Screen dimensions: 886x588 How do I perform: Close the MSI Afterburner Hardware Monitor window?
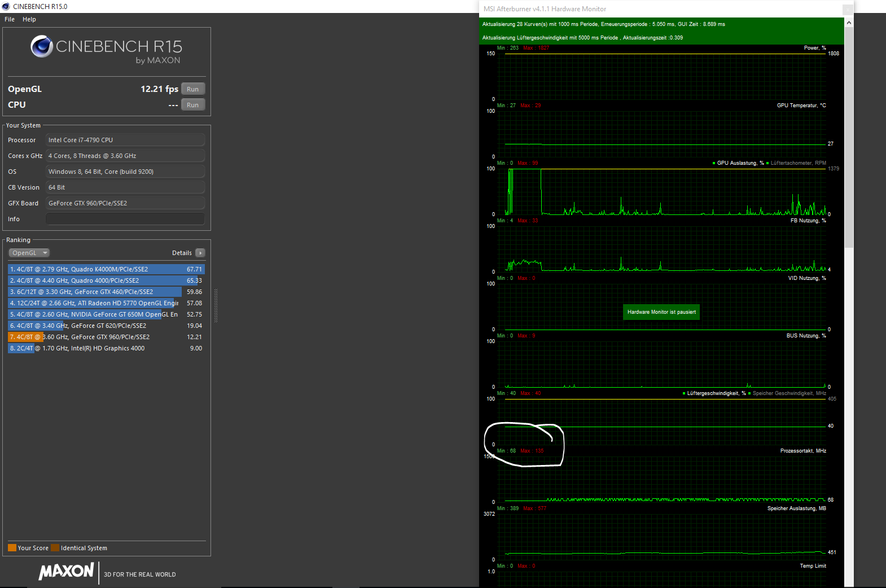847,10
